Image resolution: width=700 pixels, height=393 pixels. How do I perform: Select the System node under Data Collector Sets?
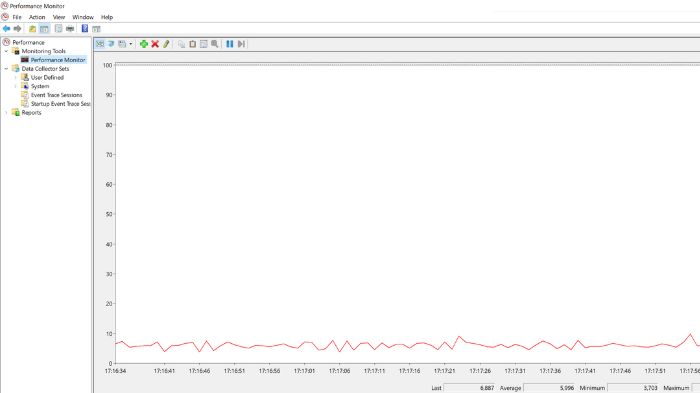tap(40, 86)
